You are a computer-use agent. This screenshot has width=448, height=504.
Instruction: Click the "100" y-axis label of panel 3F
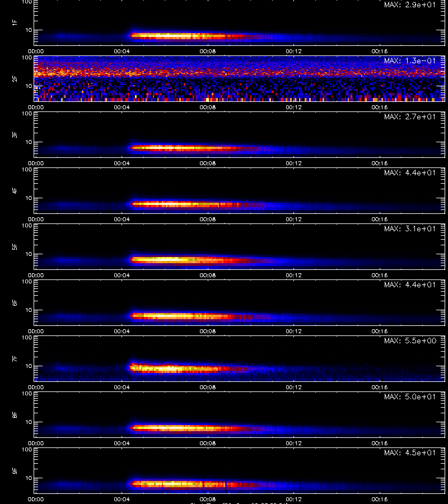point(27,114)
